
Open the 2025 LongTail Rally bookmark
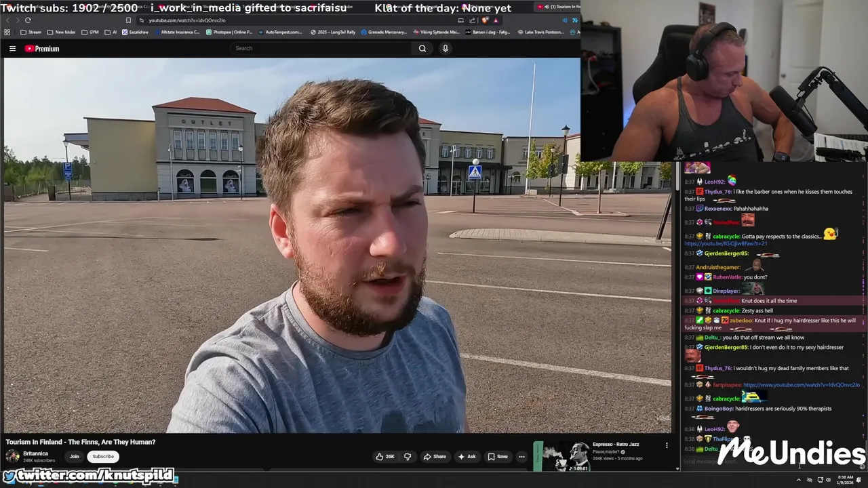333,32
